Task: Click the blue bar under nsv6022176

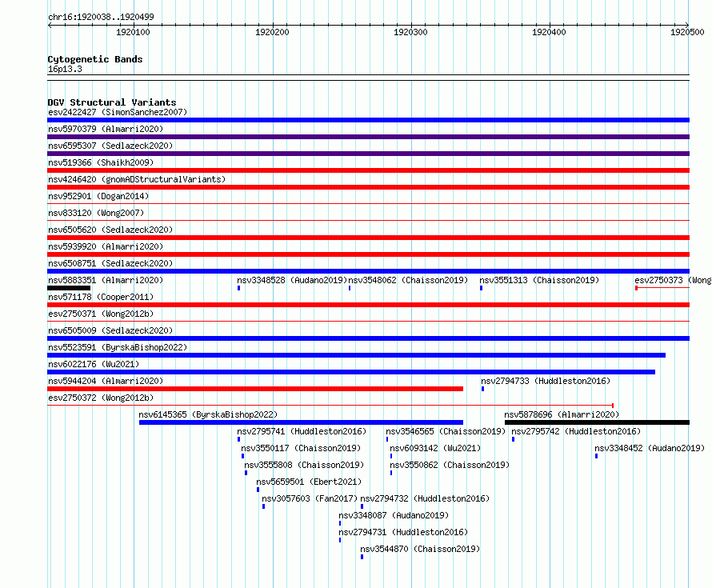Action: 351,372
